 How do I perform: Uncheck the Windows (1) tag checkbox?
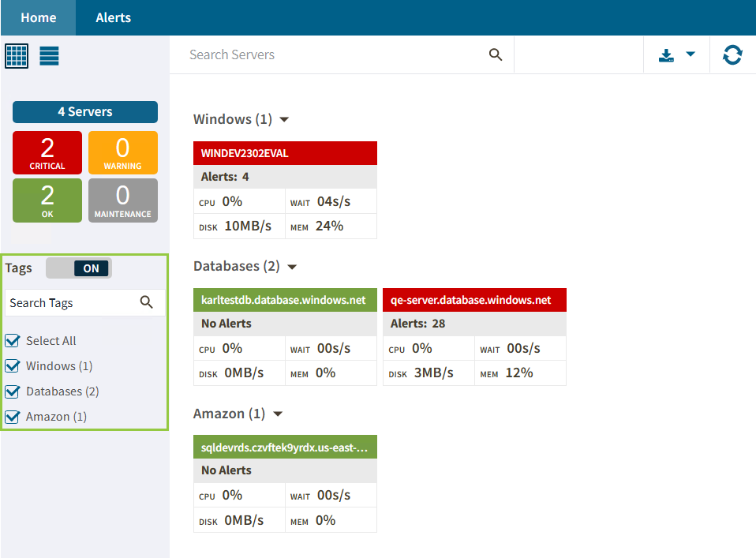(x=13, y=366)
